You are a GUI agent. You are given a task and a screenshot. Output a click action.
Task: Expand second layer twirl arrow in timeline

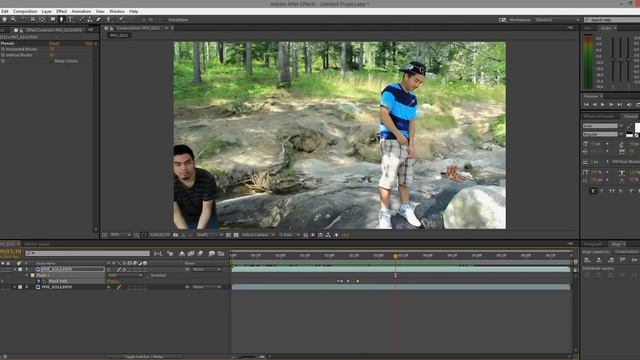[15, 287]
